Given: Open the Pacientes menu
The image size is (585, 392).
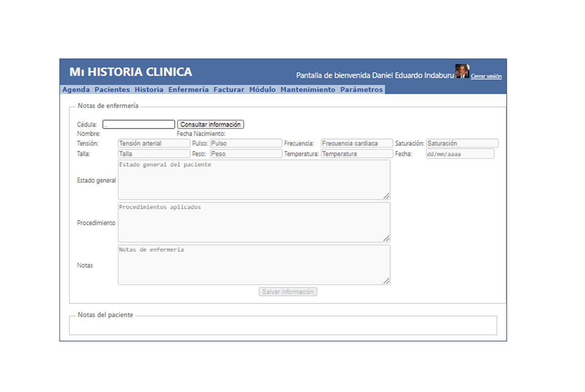Looking at the screenshot, I should coord(112,89).
